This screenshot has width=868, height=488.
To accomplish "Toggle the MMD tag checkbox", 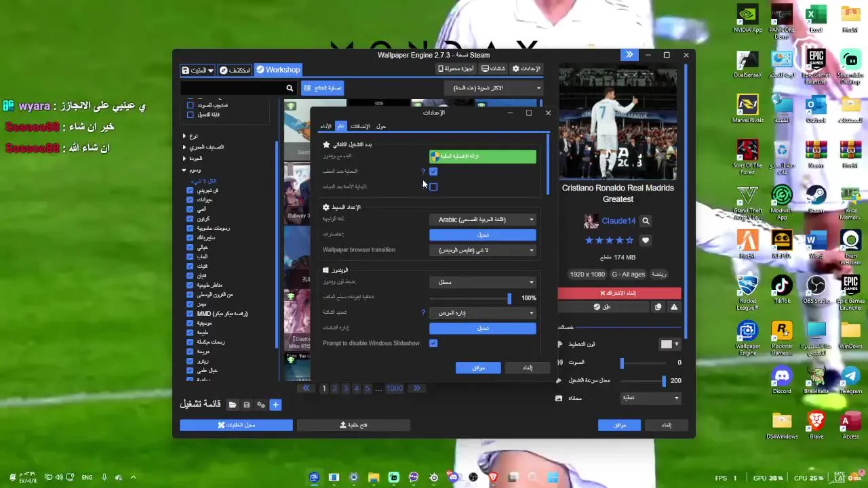I will pos(190,314).
